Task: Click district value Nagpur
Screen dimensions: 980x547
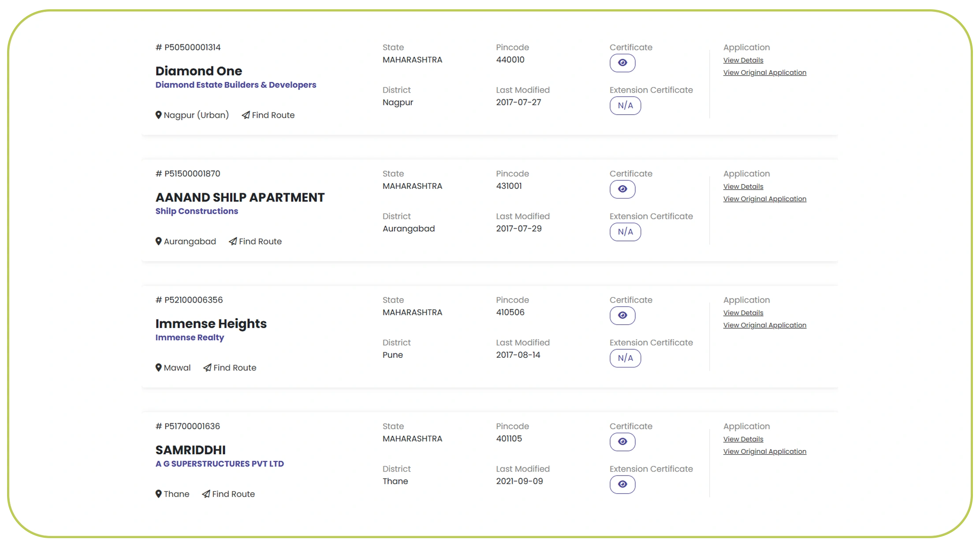Action: (x=398, y=102)
